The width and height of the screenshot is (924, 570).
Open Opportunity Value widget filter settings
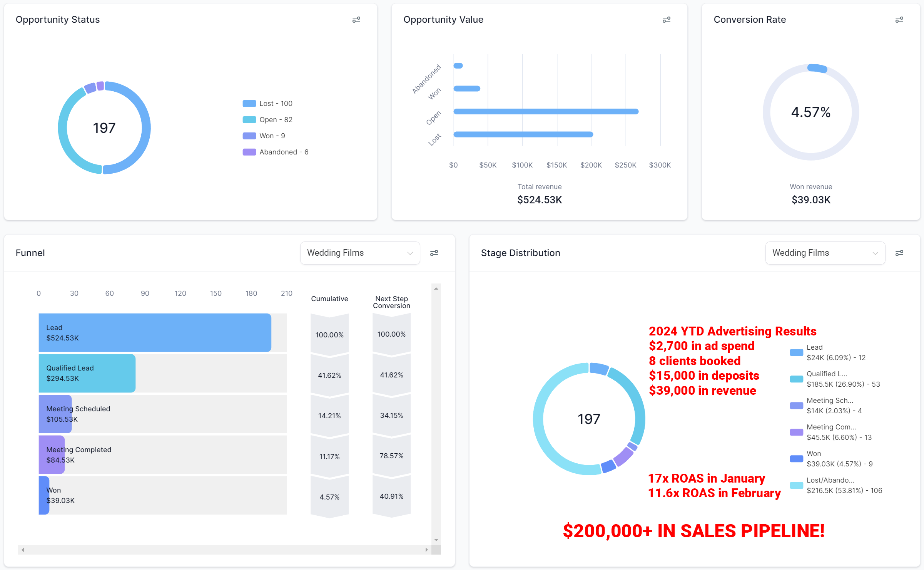[666, 20]
